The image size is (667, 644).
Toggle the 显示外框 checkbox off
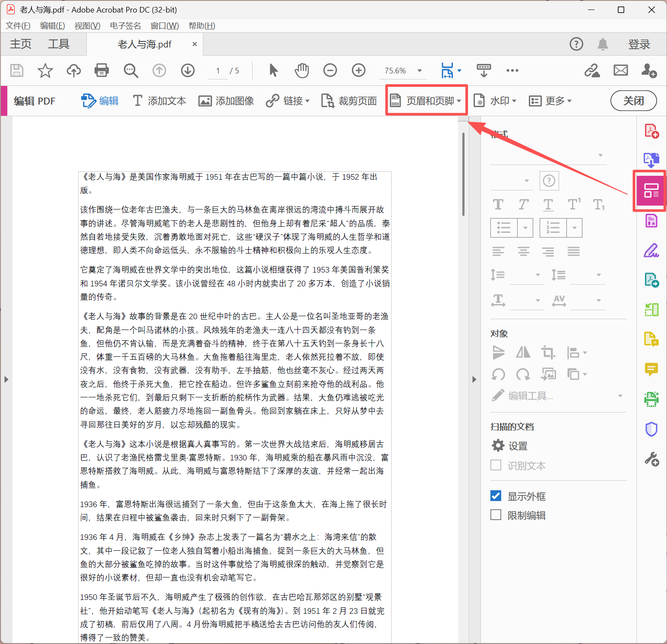click(496, 496)
